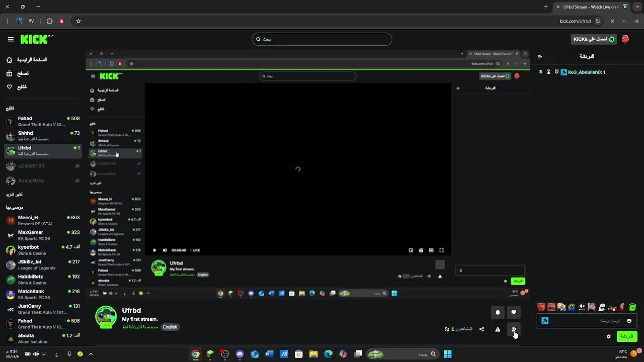Send message with green Chat button
The height and width of the screenshot is (362, 644).
point(627,336)
